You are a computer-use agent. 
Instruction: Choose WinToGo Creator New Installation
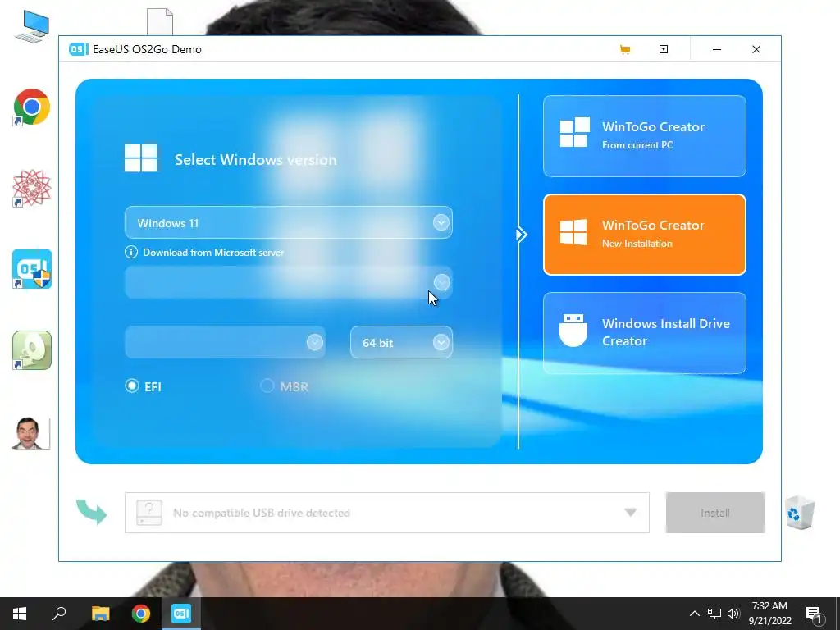[645, 235]
